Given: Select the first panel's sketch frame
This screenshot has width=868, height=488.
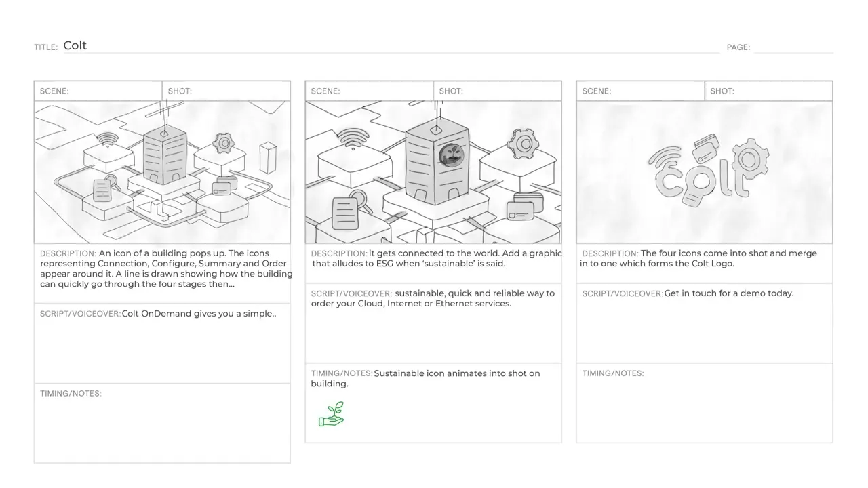Looking at the screenshot, I should click(162, 172).
